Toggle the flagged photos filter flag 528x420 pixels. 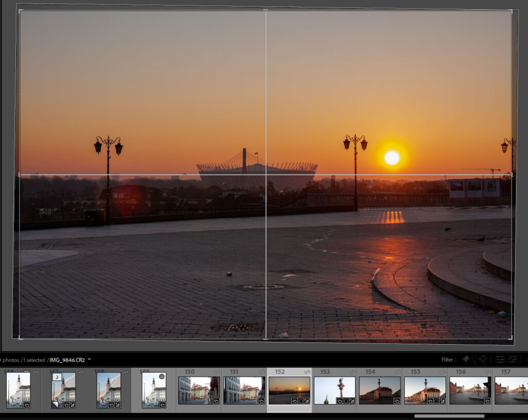click(466, 360)
